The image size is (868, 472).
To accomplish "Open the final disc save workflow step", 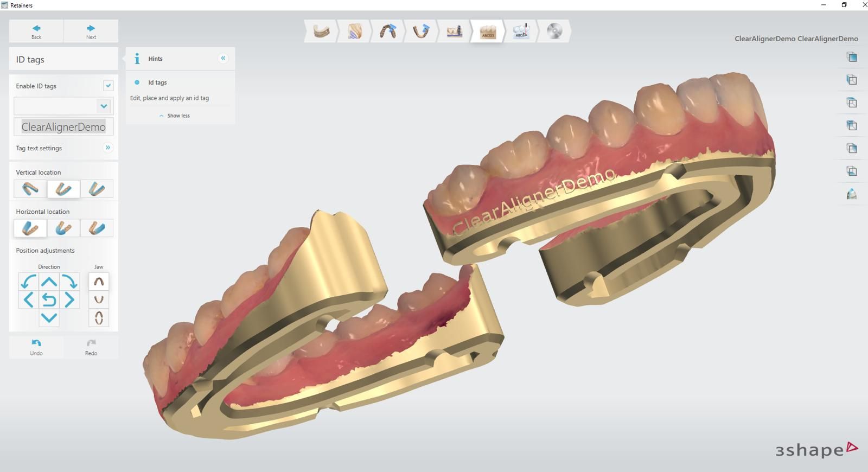I will tap(554, 31).
